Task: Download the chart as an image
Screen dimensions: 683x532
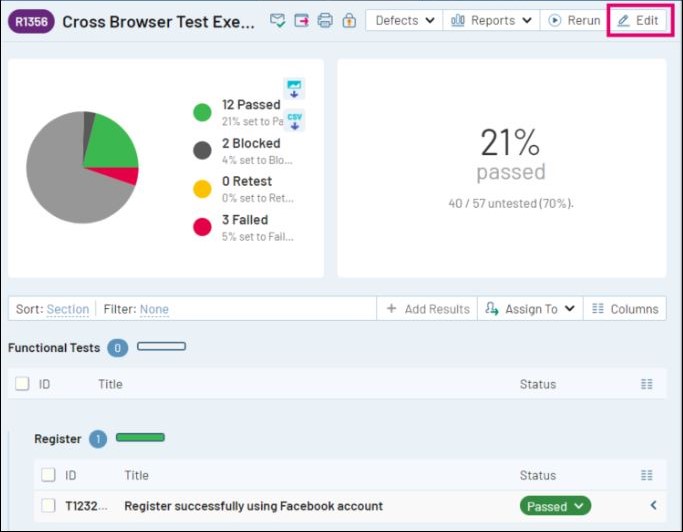Action: [x=294, y=89]
